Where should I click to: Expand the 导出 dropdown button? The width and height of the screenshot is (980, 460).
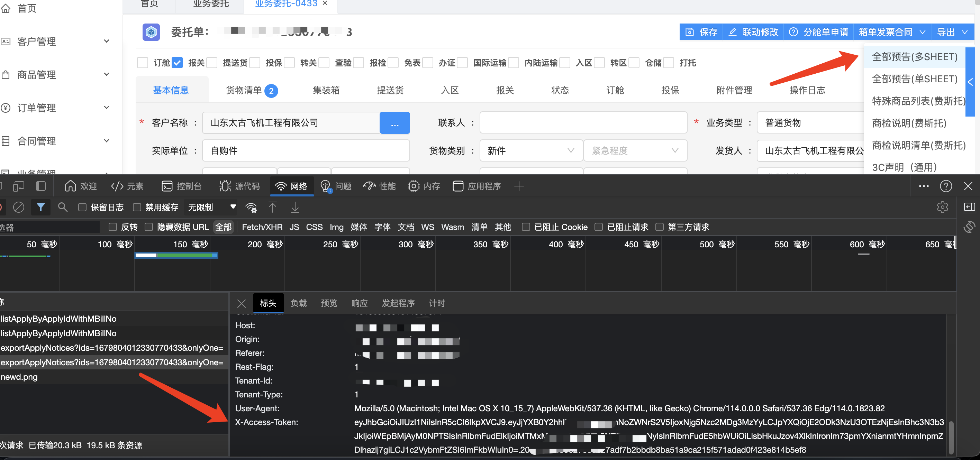tap(953, 32)
